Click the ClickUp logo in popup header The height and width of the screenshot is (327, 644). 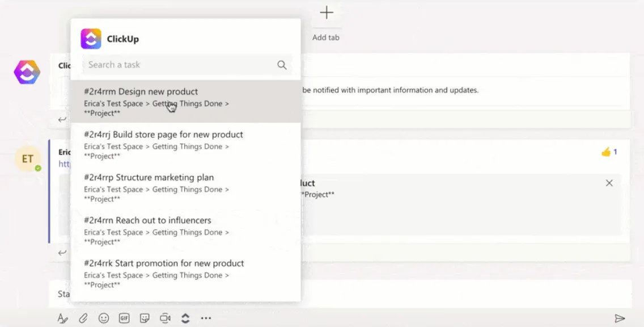pos(91,39)
